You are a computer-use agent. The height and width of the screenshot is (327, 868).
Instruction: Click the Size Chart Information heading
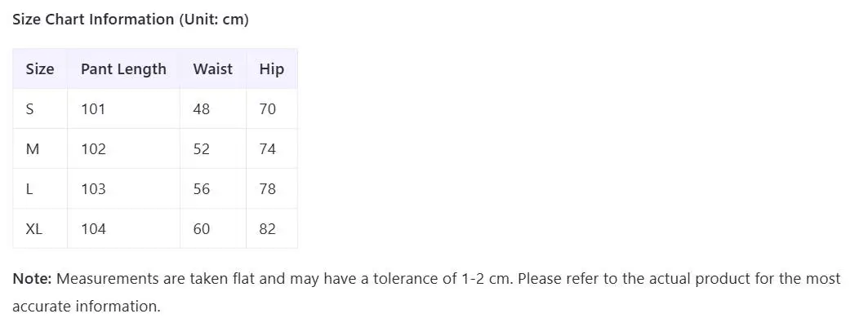point(131,20)
